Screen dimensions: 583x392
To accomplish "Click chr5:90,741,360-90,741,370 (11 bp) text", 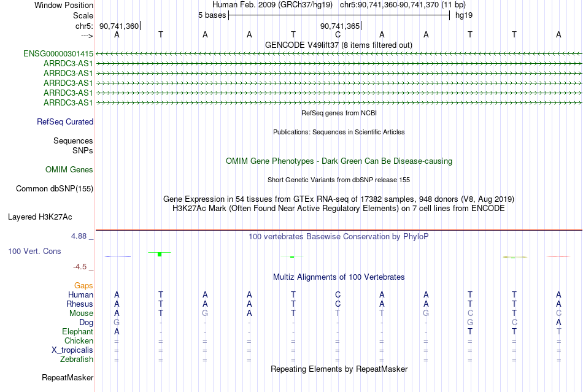I will [x=403, y=5].
